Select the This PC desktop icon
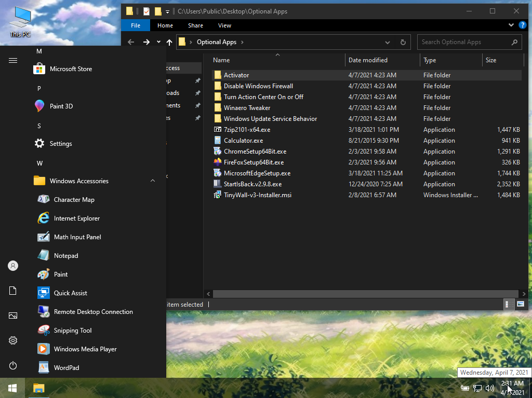532x398 pixels. click(20, 22)
